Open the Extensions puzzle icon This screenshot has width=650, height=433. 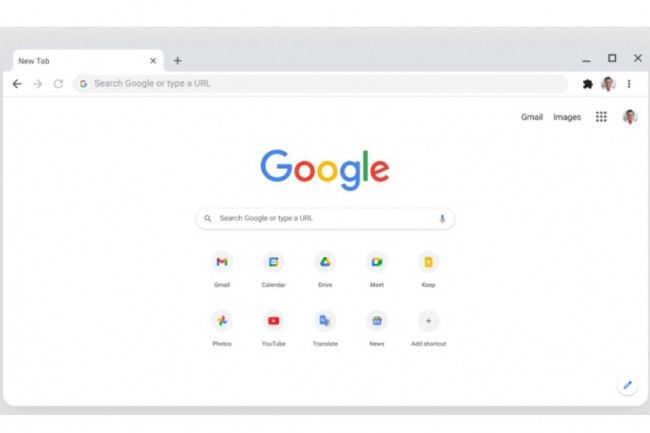[x=587, y=84]
